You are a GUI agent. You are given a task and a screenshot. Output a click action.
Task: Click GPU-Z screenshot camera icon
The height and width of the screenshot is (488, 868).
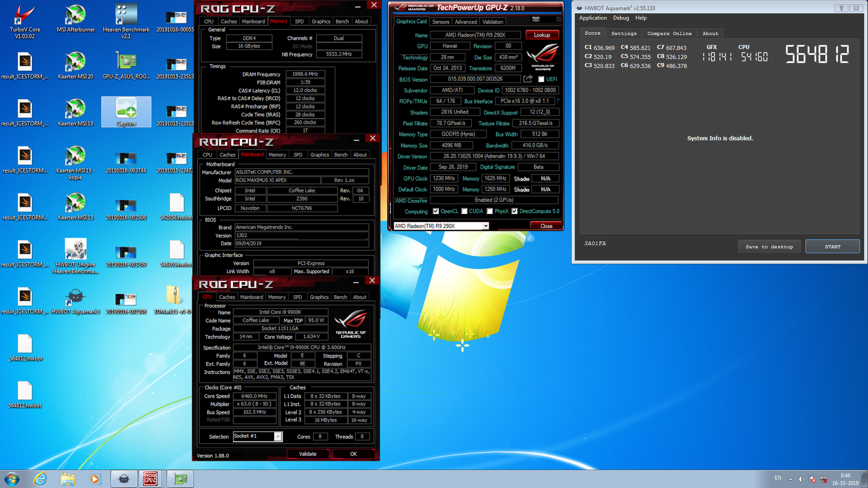point(536,19)
